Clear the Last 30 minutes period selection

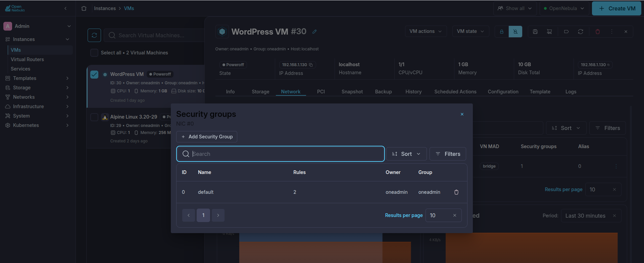[x=614, y=216]
